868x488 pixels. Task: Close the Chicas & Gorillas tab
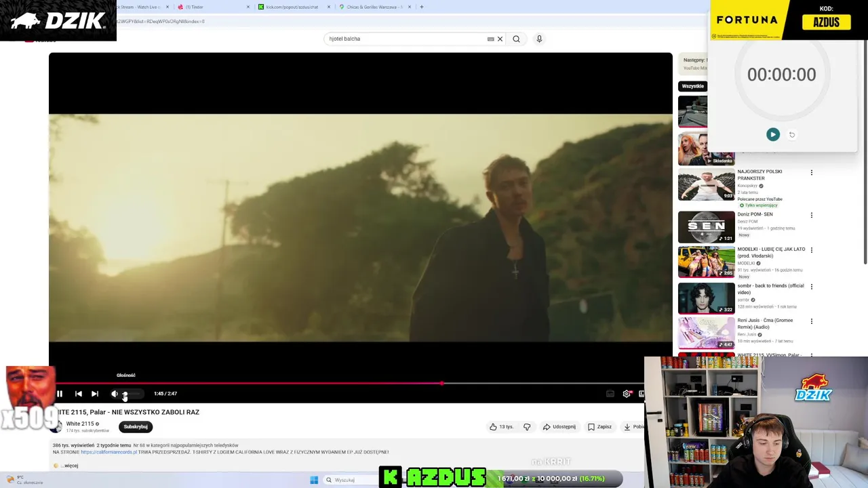[410, 7]
